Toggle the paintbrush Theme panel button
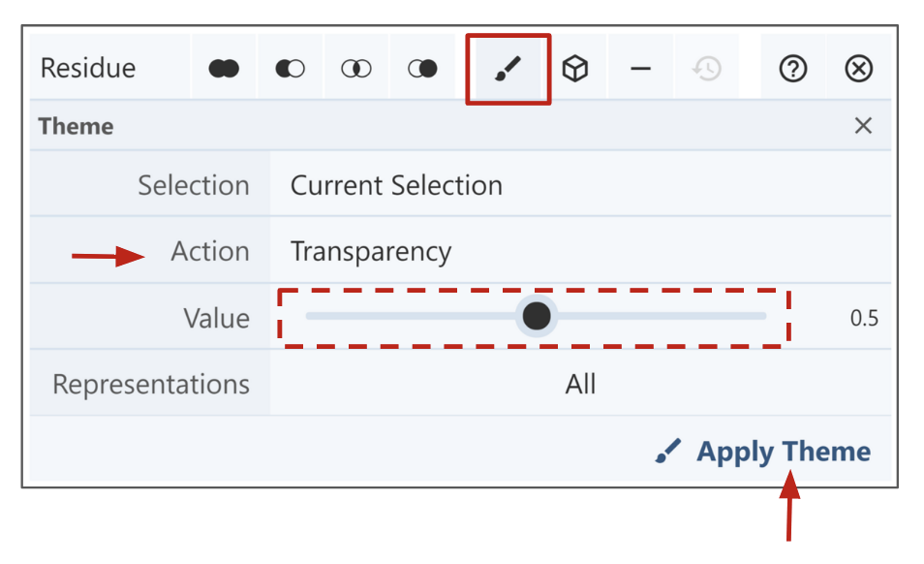 pos(508,69)
